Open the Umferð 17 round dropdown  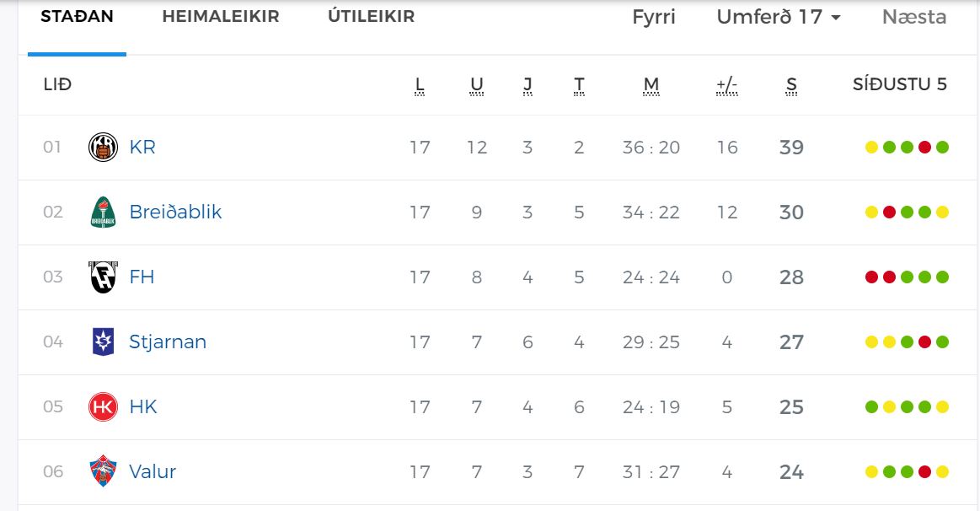tap(778, 17)
